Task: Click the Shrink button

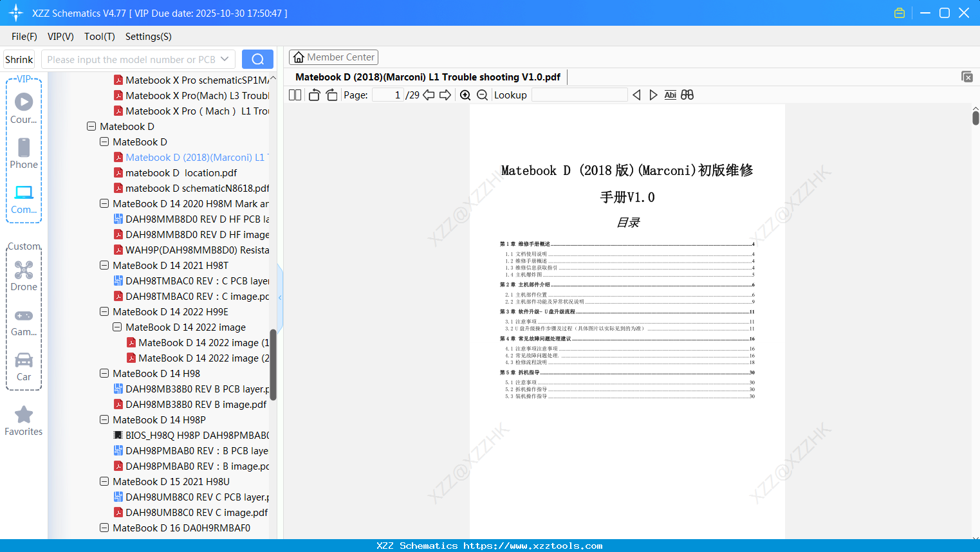Action: point(19,59)
